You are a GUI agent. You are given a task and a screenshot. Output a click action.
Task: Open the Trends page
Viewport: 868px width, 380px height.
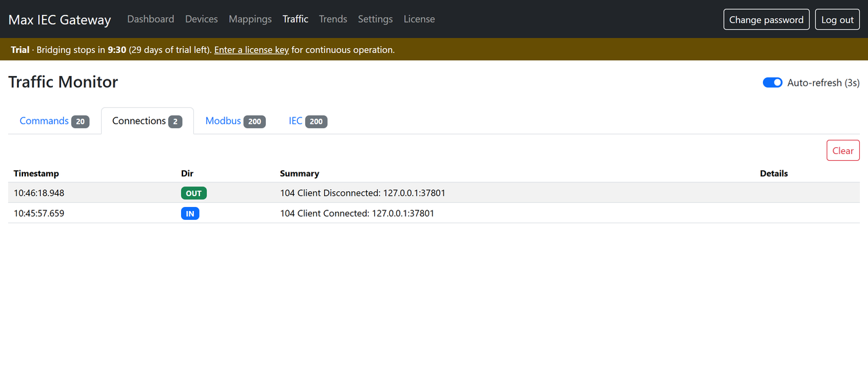pos(333,19)
